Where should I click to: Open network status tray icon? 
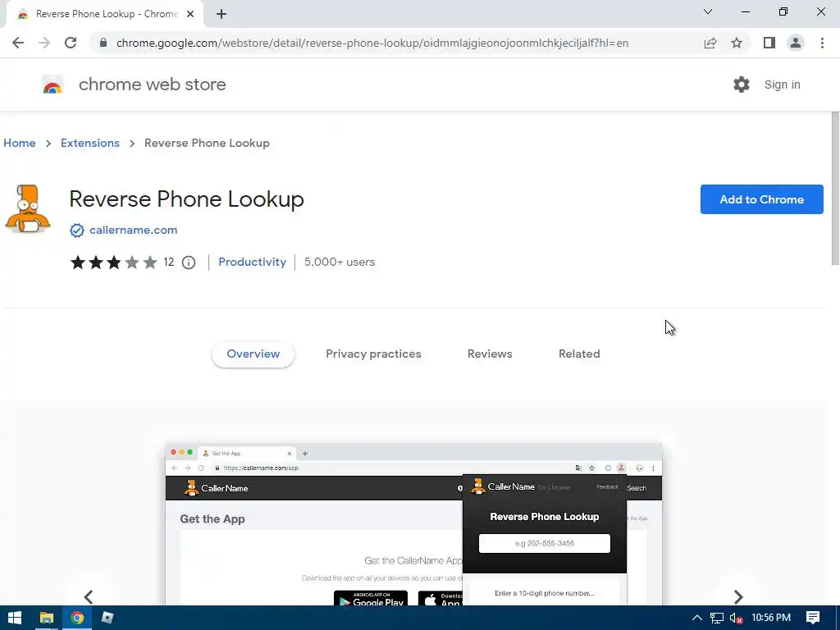717,618
